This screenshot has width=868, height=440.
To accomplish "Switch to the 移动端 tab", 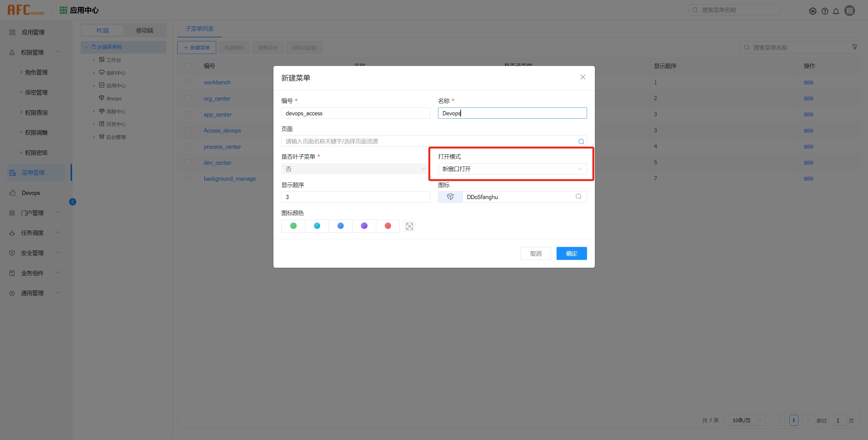I will pyautogui.click(x=144, y=31).
